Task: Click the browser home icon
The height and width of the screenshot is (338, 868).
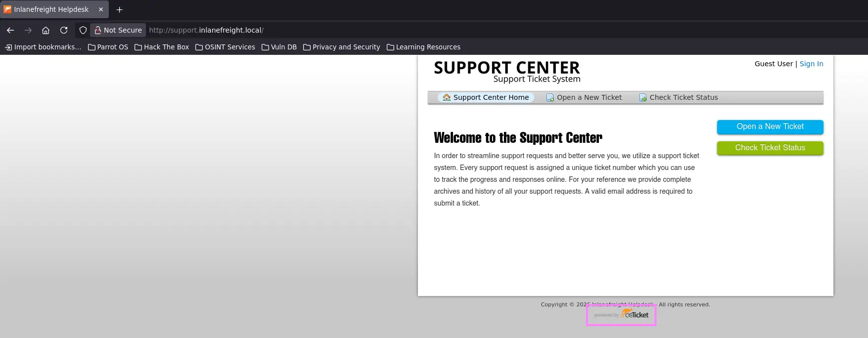Action: point(46,30)
